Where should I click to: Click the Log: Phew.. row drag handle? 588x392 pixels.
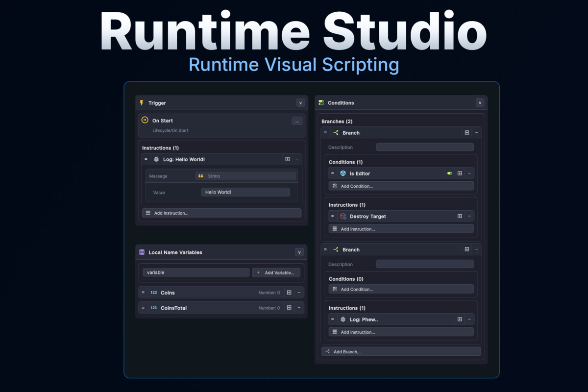pos(333,319)
